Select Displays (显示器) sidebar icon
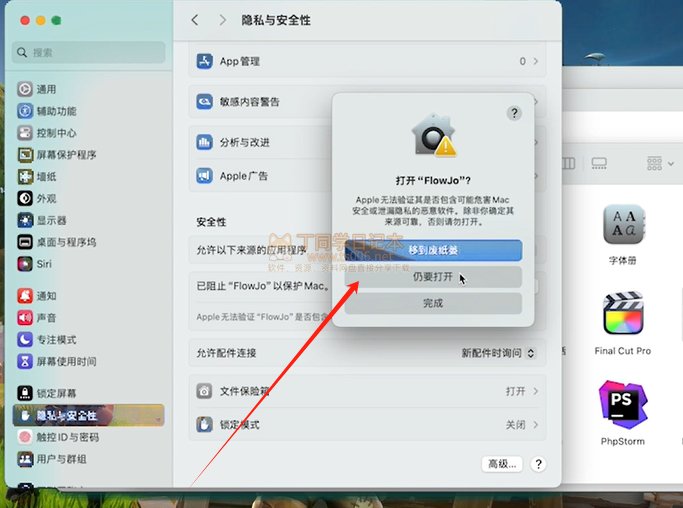Viewport: 683px width, 508px height. [x=25, y=220]
